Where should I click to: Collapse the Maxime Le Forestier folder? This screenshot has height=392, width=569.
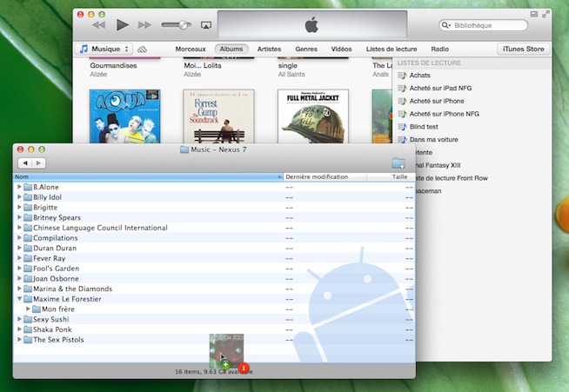20,299
